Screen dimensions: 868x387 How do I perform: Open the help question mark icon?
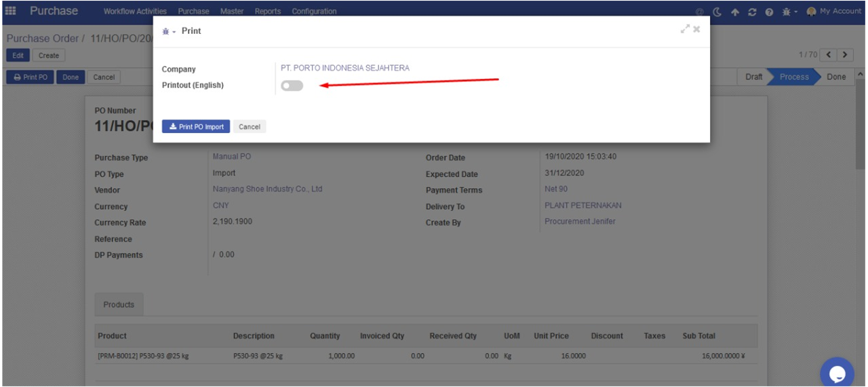[769, 12]
